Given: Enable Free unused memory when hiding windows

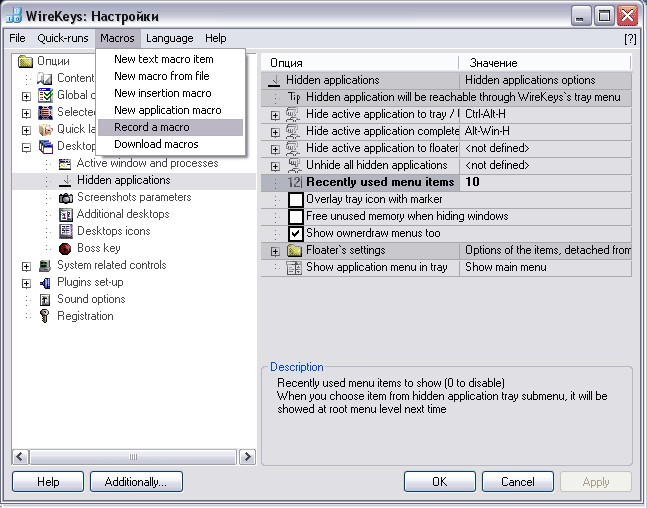Looking at the screenshot, I should [295, 217].
